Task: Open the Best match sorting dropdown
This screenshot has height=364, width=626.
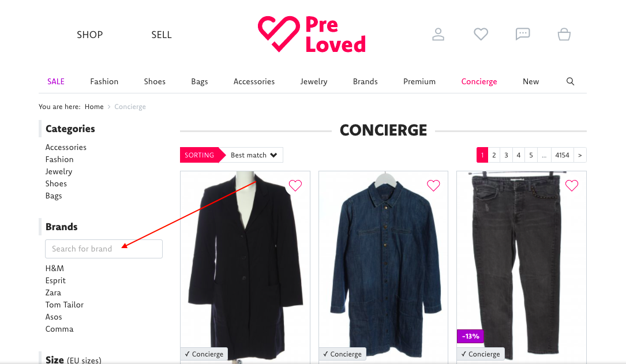Action: coord(254,155)
